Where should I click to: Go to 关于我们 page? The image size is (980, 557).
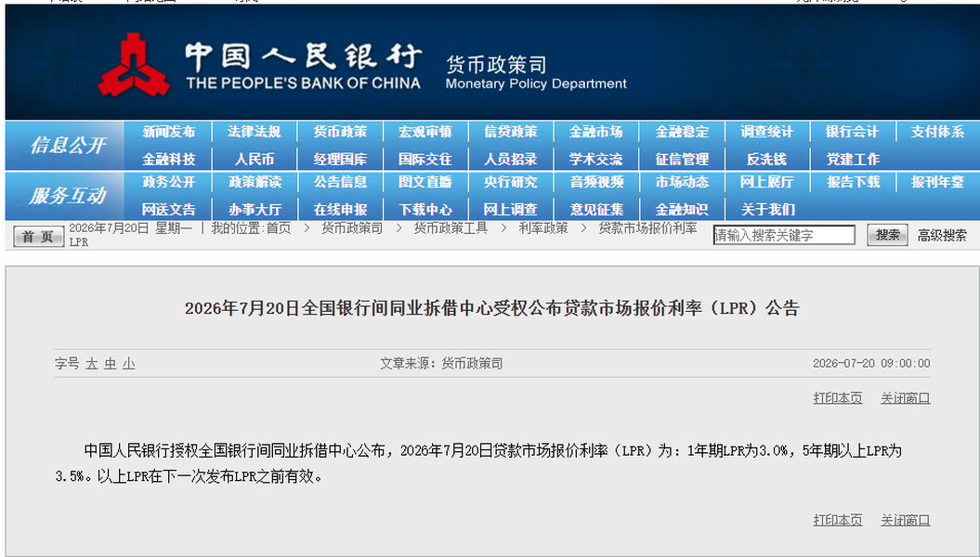[x=767, y=209]
